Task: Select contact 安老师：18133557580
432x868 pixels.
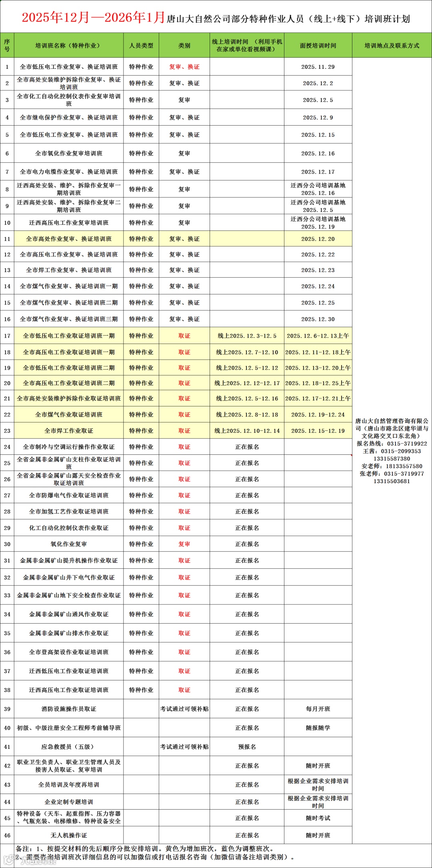Action: pos(392,466)
